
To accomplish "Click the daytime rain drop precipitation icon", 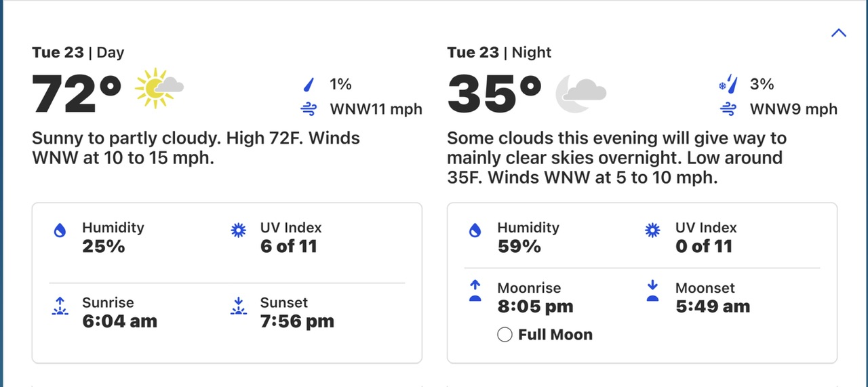I will [309, 85].
